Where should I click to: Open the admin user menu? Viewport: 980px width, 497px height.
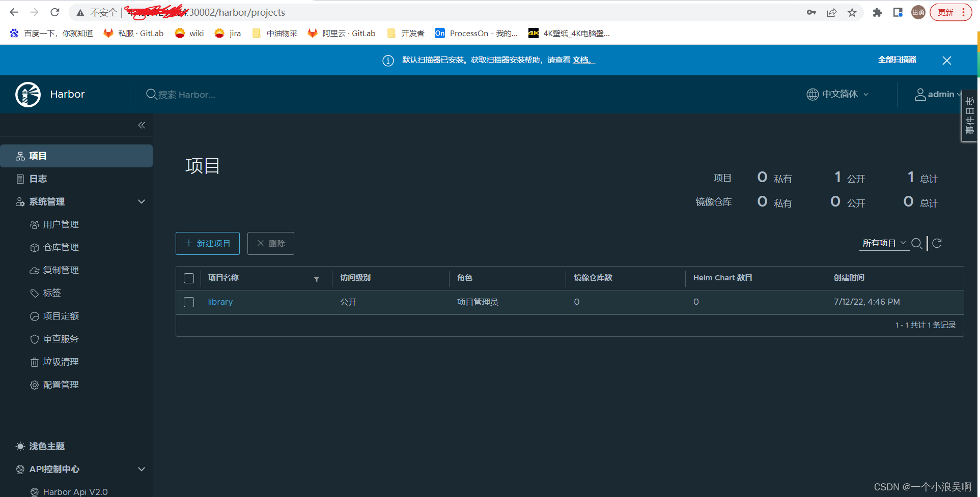click(938, 94)
